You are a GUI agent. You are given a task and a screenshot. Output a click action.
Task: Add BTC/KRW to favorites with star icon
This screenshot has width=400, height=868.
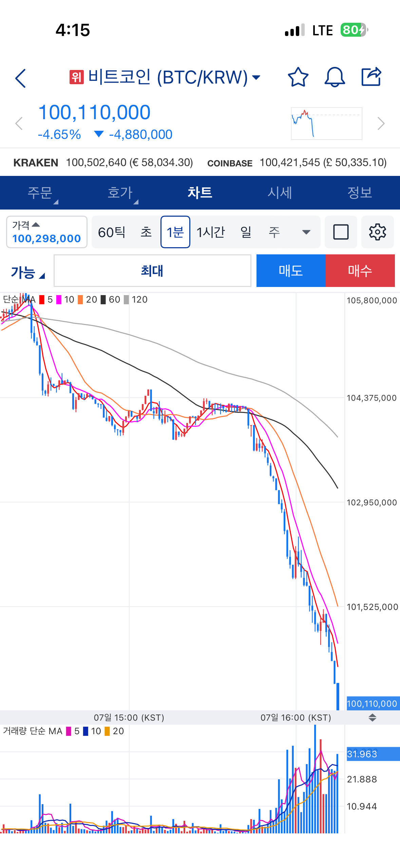click(298, 77)
